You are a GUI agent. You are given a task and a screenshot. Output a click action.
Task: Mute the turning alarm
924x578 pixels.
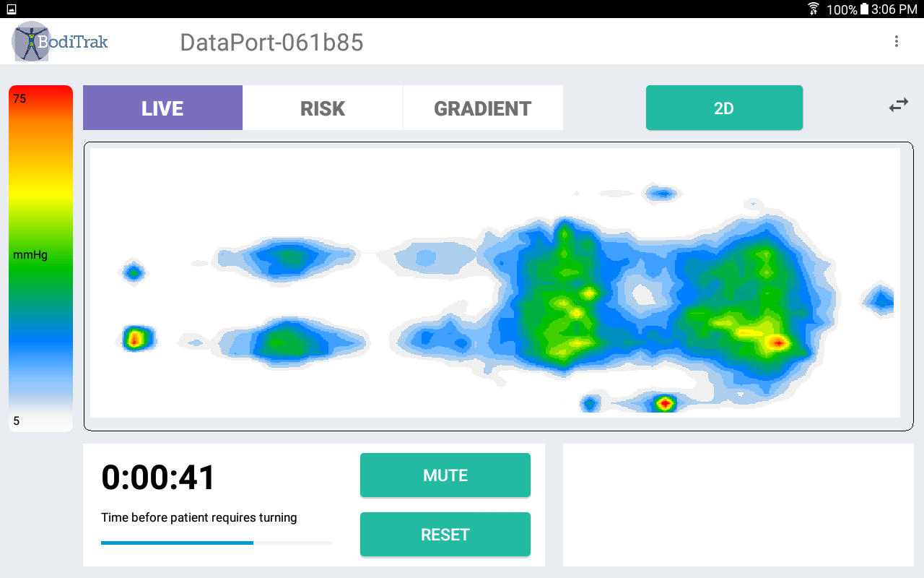point(445,475)
